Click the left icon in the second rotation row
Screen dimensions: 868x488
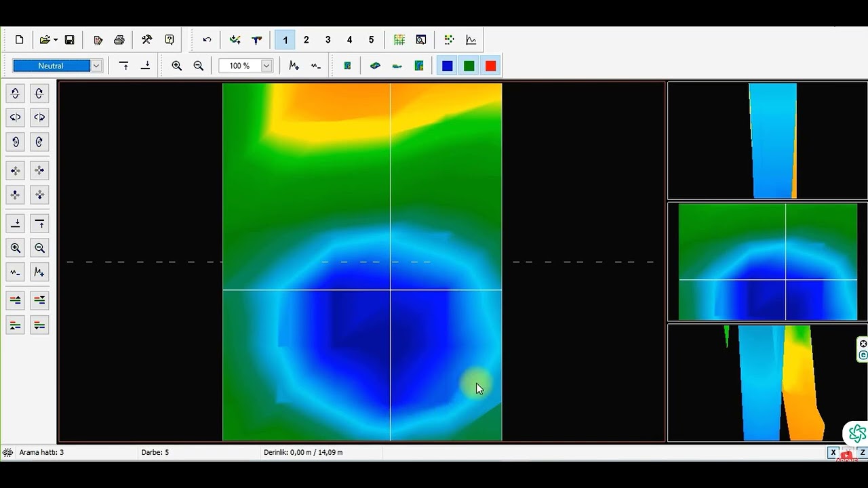(16, 117)
